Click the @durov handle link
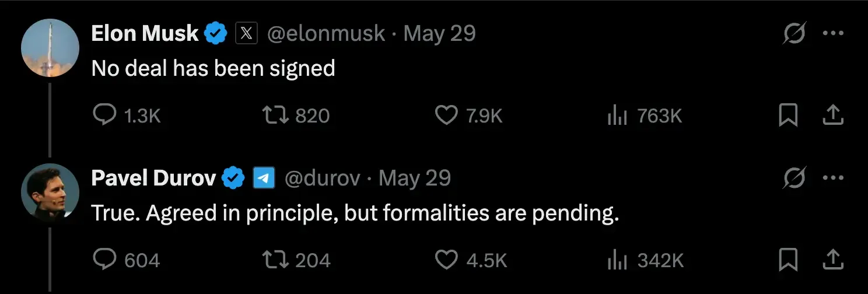Screen dimensions: 868x294 pyautogui.click(x=321, y=178)
